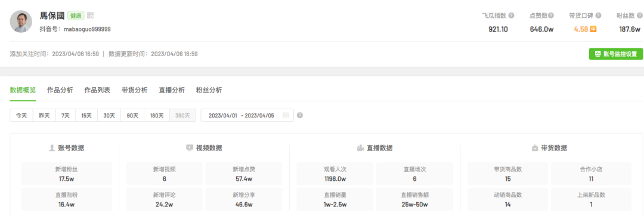Switch to 90天 time range
The image size is (644, 216).
coord(132,115)
